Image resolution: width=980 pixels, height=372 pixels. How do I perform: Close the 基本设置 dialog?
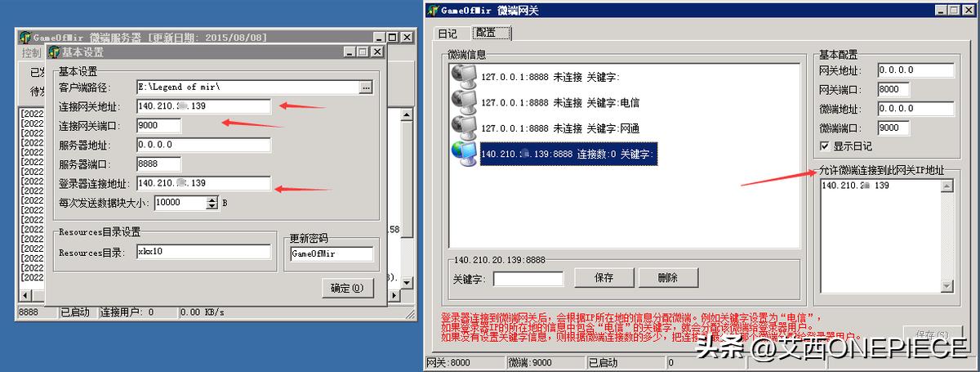click(x=376, y=52)
